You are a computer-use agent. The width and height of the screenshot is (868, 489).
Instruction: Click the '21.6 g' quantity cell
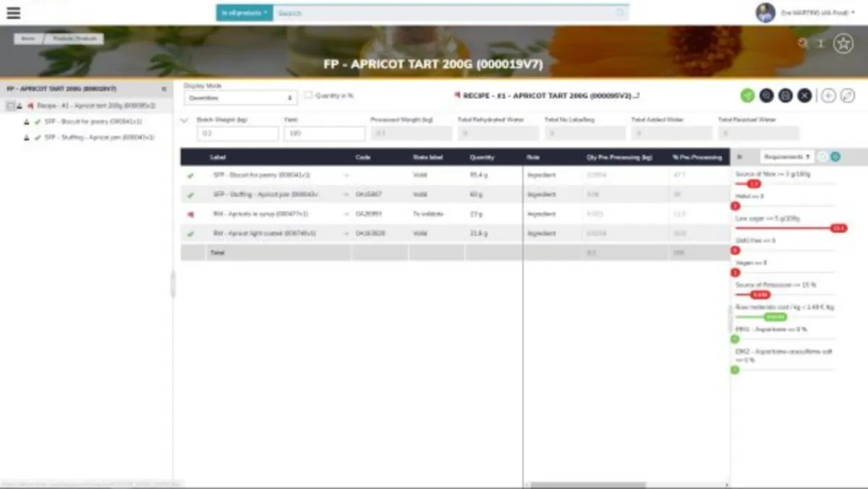click(478, 234)
